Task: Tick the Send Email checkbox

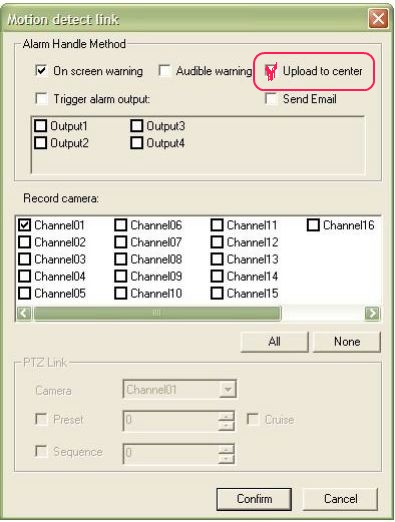Action: pos(271,99)
